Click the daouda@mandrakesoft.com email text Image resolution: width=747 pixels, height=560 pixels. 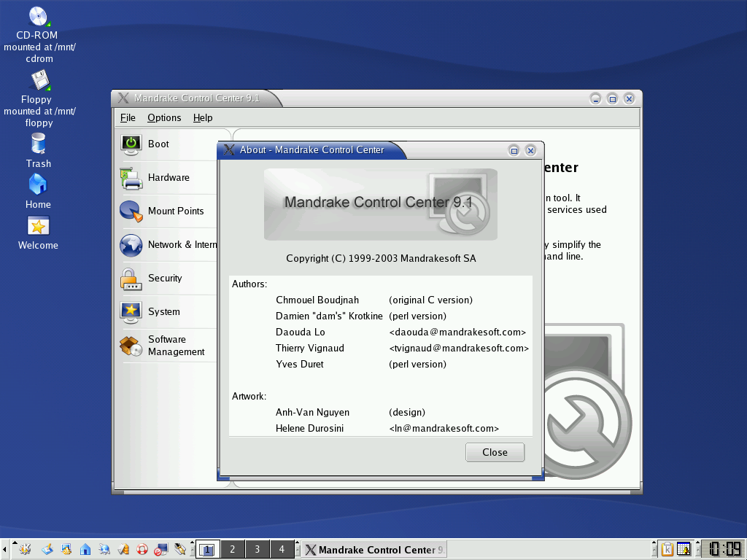pos(457,332)
